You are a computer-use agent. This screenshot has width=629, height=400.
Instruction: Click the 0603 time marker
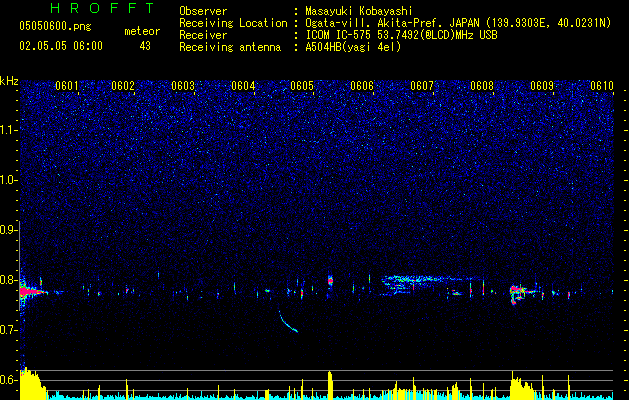click(x=183, y=86)
